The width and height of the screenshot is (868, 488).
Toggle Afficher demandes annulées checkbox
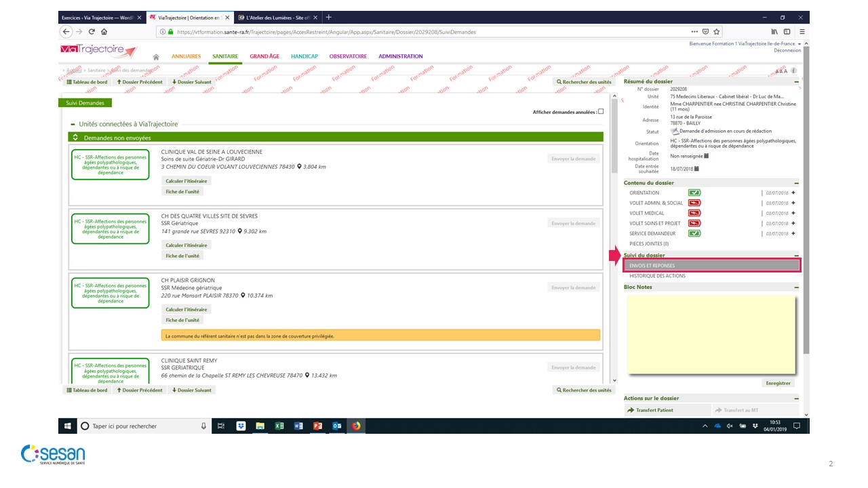(x=601, y=112)
